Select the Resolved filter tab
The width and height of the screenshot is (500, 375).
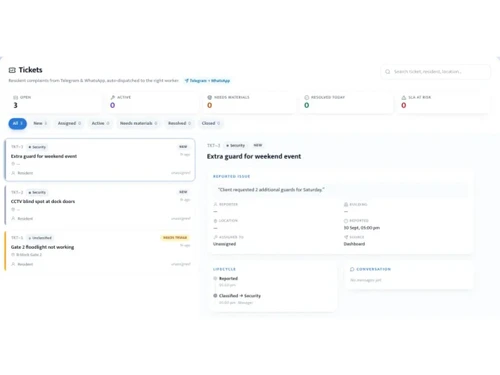tap(179, 123)
